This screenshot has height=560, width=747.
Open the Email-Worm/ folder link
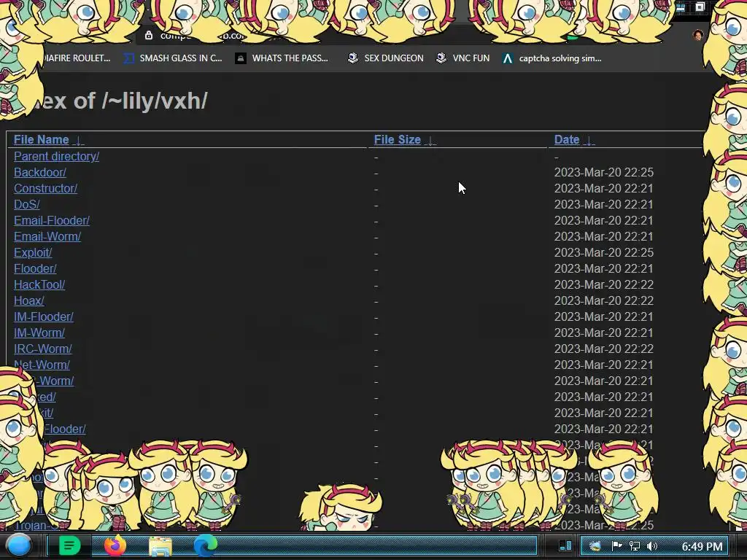[x=47, y=237]
